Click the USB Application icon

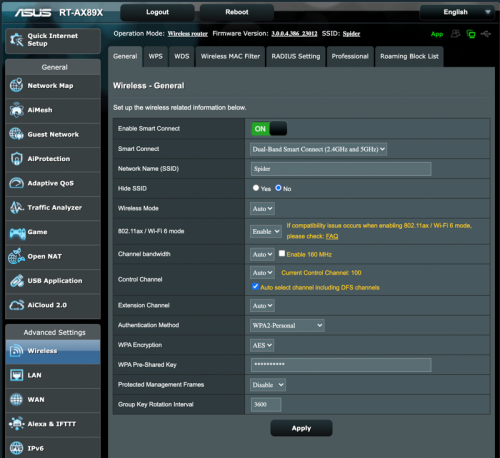point(16,281)
